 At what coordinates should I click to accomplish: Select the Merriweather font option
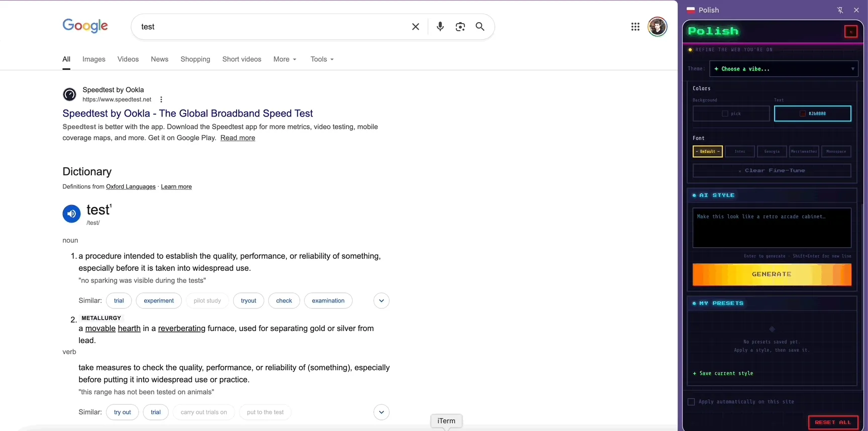point(804,151)
